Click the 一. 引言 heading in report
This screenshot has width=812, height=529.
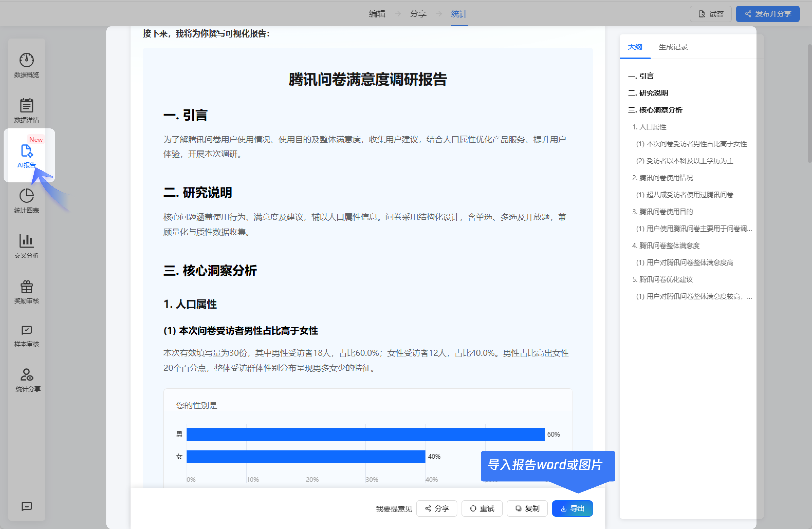185,115
